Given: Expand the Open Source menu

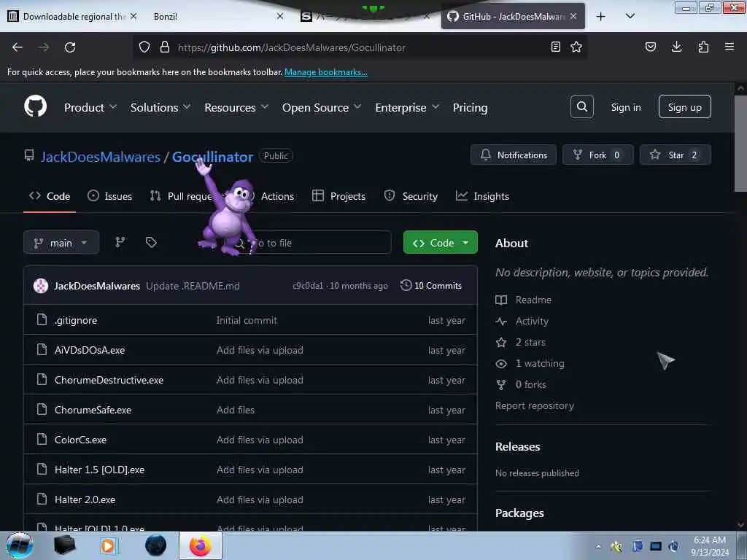Looking at the screenshot, I should coord(322,108).
